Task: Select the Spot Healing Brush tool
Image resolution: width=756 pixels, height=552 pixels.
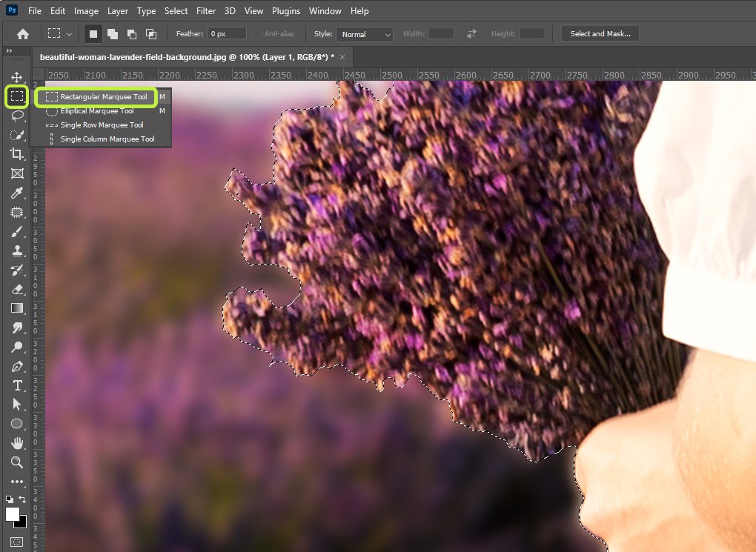Action: click(17, 212)
